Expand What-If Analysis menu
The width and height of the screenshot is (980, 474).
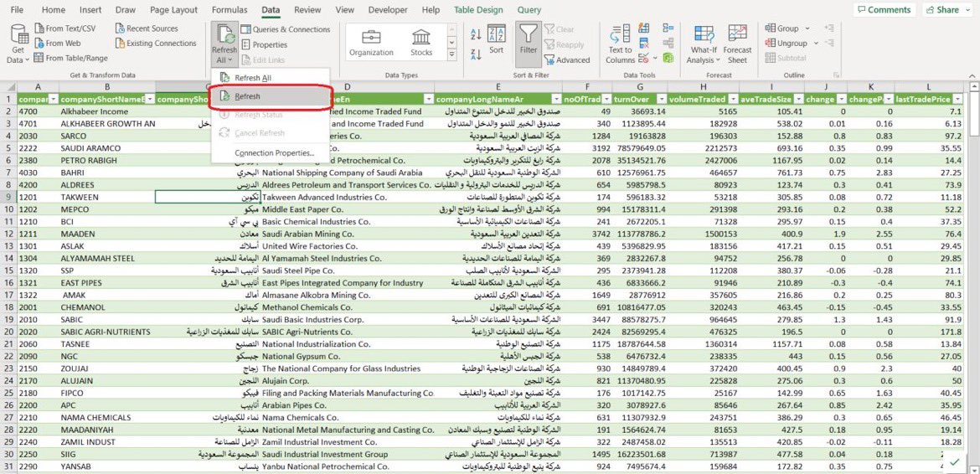(704, 44)
